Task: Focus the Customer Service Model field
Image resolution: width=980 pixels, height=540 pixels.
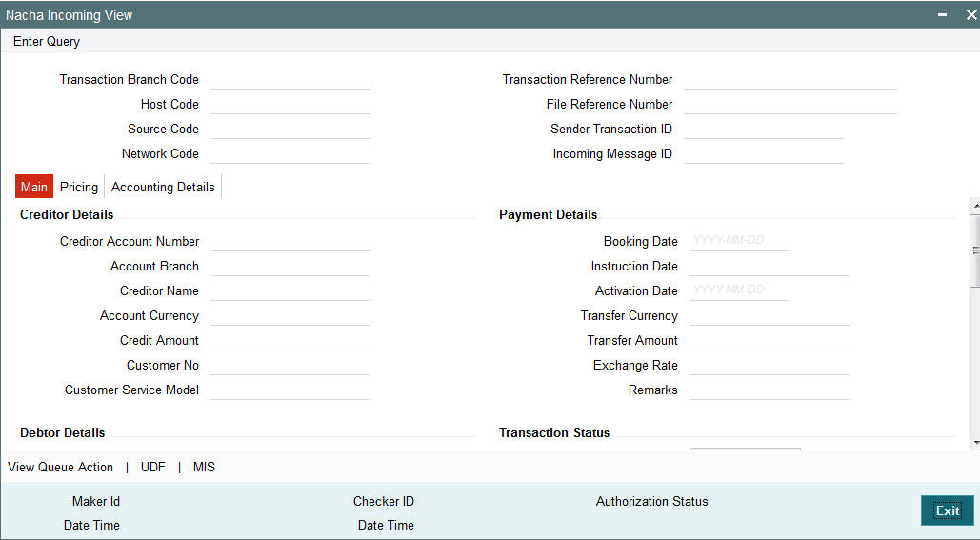Action: click(x=290, y=390)
